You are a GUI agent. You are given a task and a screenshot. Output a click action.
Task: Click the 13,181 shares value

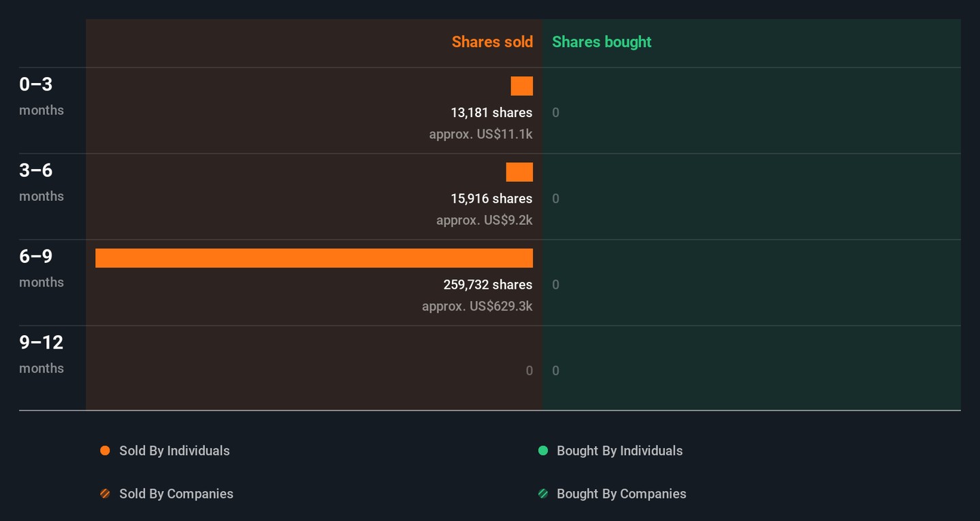pos(491,112)
